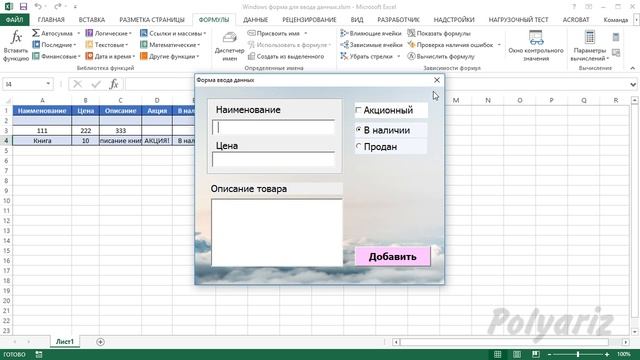Click the Save icon in quick access toolbar
Screen dimensions: 640x360
pyautogui.click(x=23, y=7)
